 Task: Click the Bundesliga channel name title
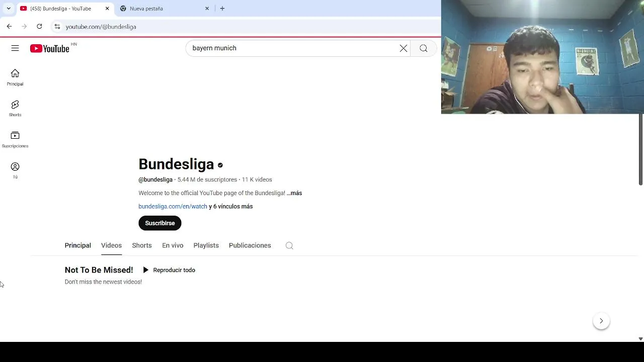pos(176,164)
